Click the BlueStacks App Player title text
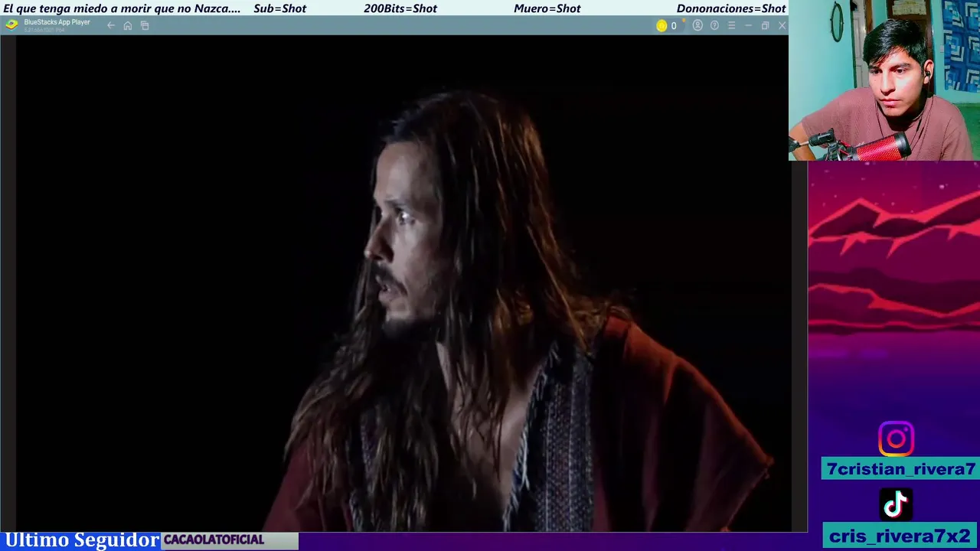Image resolution: width=980 pixels, height=551 pixels. click(57, 22)
